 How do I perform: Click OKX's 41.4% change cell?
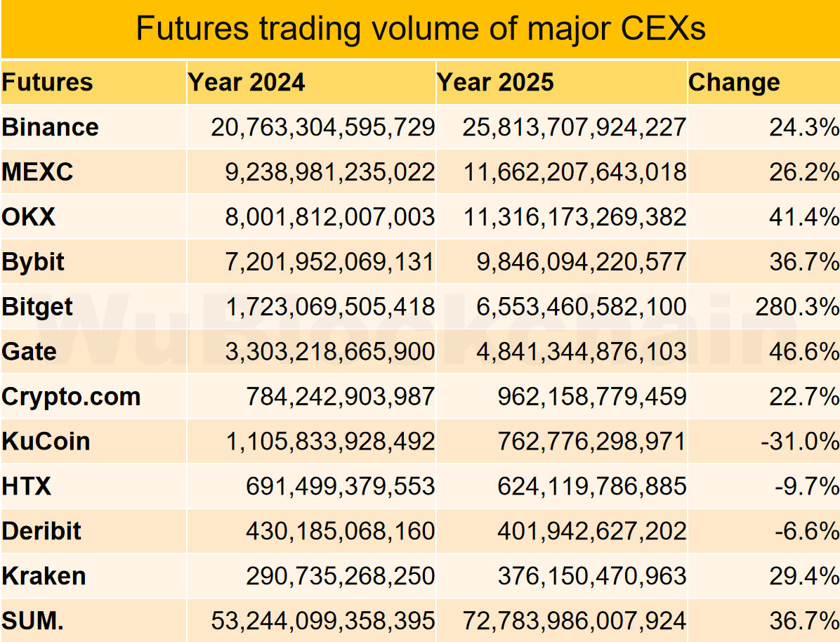click(804, 217)
